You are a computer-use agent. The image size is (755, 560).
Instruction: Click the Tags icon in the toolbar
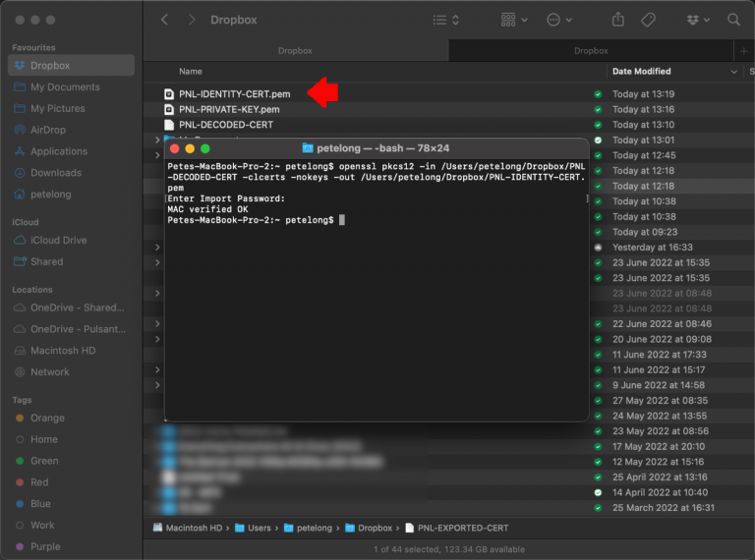click(648, 20)
